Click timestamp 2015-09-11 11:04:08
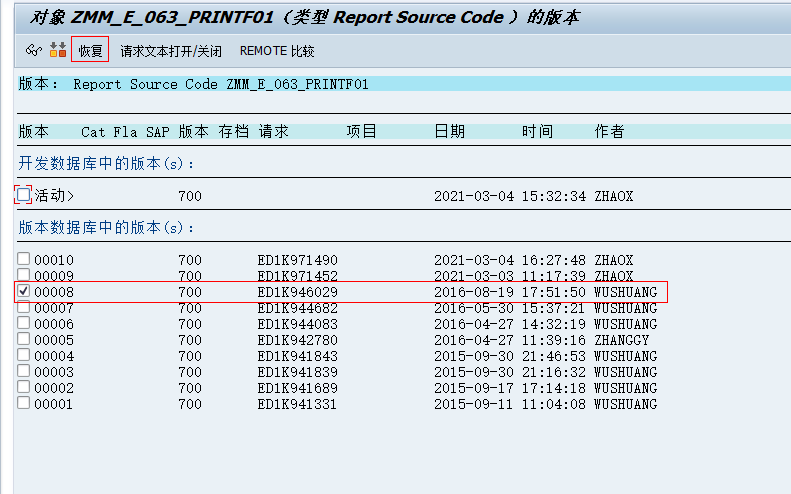 510,404
